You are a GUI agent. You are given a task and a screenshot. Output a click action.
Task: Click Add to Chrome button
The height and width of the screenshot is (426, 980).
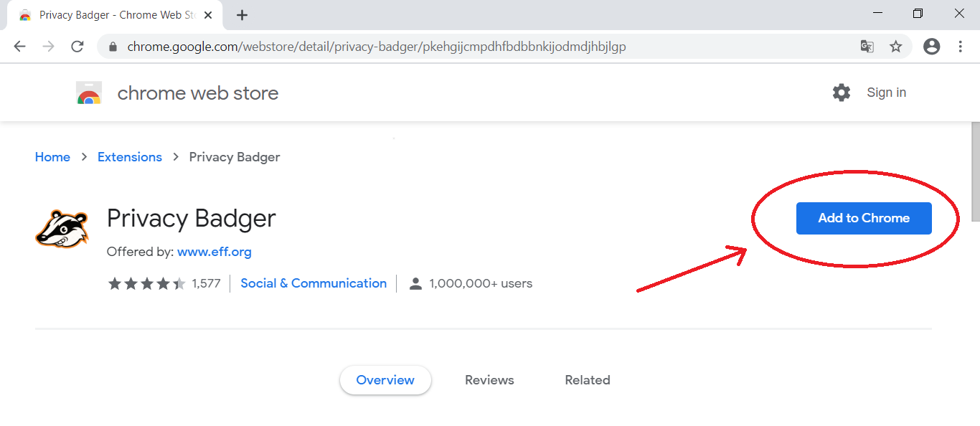tap(864, 218)
